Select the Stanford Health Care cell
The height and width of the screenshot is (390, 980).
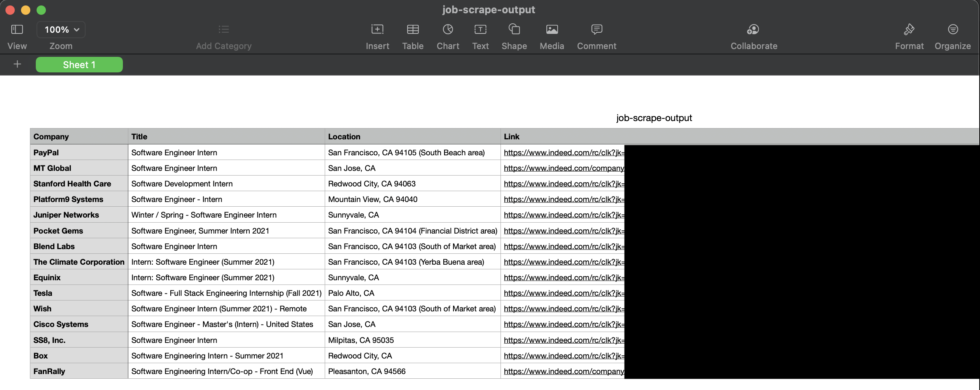pyautogui.click(x=79, y=184)
